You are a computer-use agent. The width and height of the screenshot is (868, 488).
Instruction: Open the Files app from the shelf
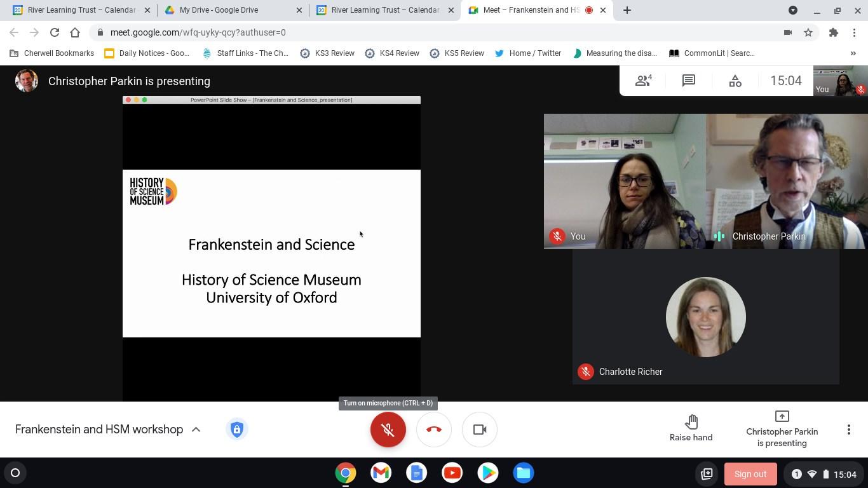pos(524,473)
